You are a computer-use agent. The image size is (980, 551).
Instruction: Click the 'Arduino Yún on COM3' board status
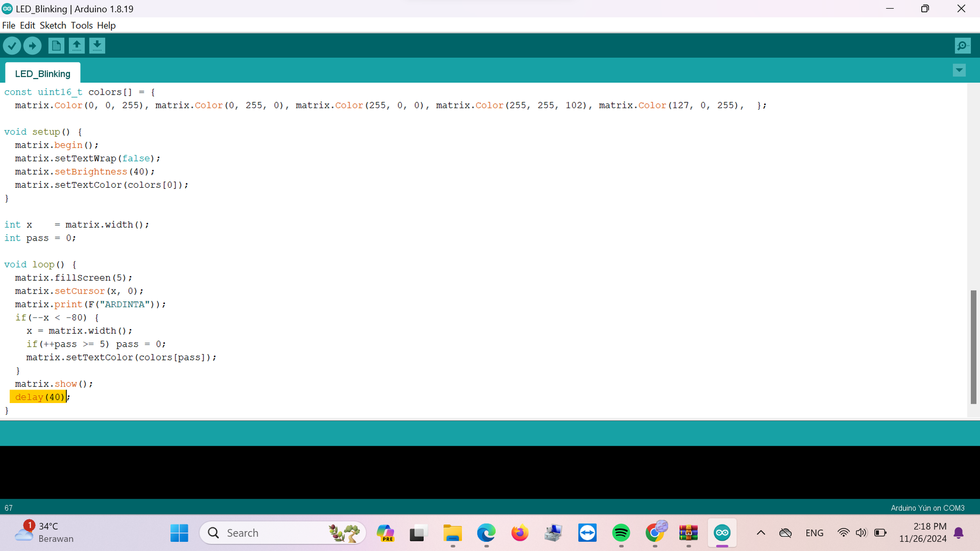click(x=927, y=508)
